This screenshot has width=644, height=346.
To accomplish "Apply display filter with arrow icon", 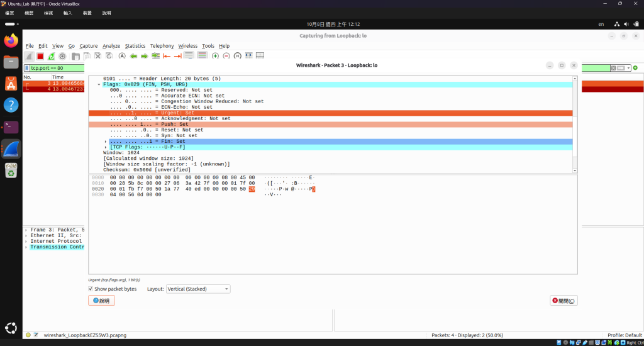I will (621, 68).
